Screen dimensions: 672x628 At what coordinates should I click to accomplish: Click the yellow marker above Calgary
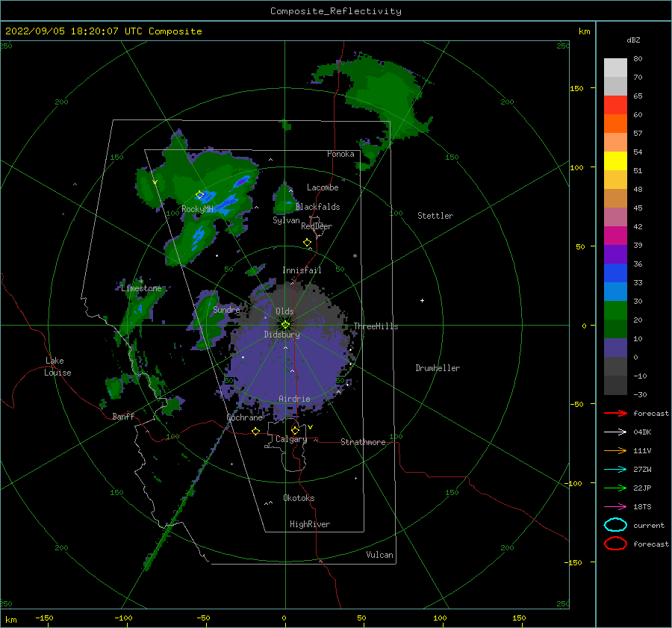click(295, 430)
